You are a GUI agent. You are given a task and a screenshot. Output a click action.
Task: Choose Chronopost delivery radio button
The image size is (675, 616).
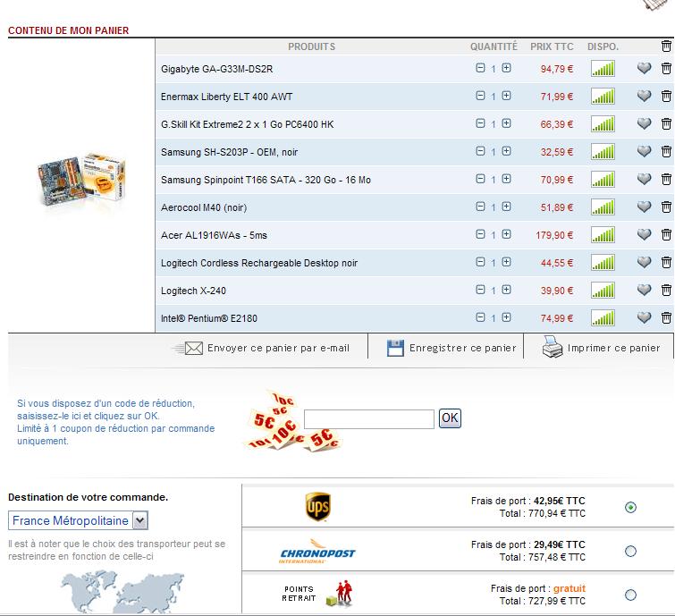pyautogui.click(x=630, y=551)
